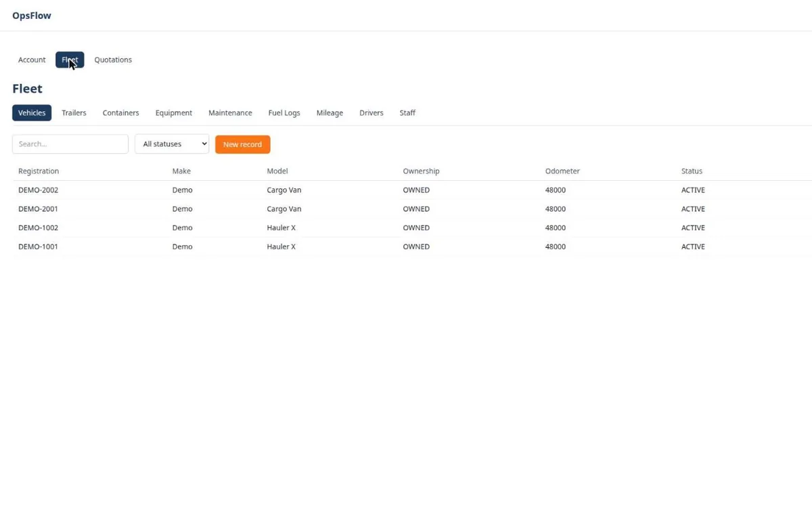812x508 pixels.
Task: Click odometer 48000 in DEMO-1002 row
Action: point(556,228)
